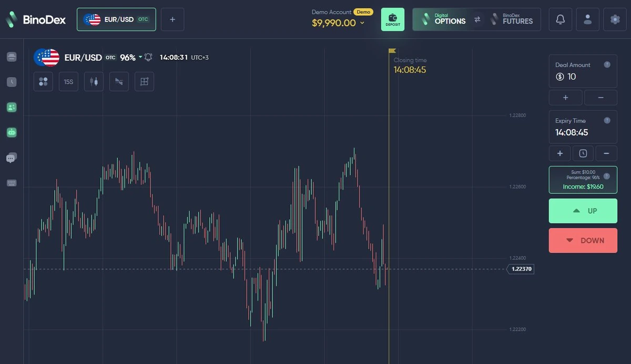Click the UTC+3 timezone label
Image resolution: width=631 pixels, height=364 pixels.
point(200,57)
